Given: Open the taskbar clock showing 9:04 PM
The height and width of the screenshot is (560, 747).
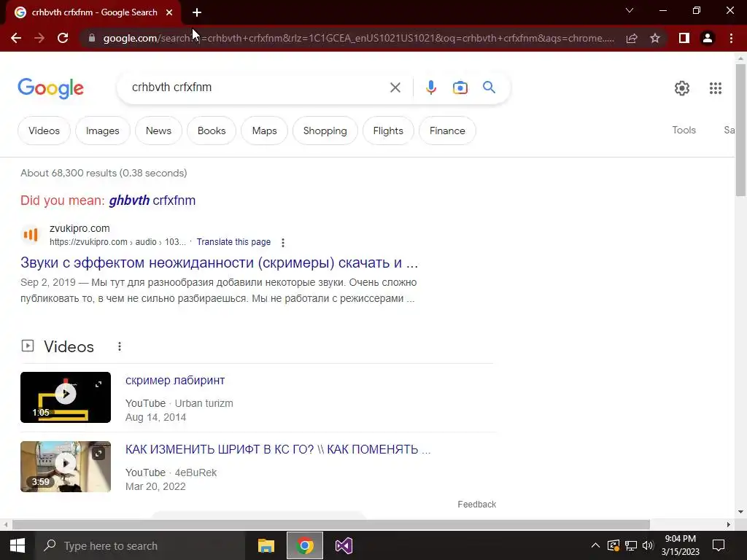Looking at the screenshot, I should pyautogui.click(x=681, y=545).
